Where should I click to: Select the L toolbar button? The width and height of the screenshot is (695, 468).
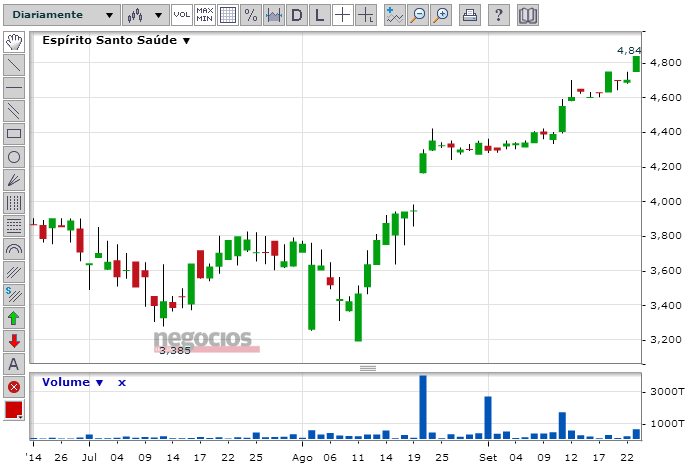(320, 15)
